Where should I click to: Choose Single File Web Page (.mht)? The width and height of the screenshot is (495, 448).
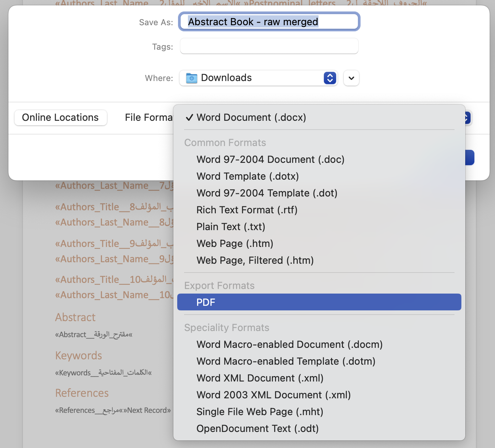click(259, 412)
